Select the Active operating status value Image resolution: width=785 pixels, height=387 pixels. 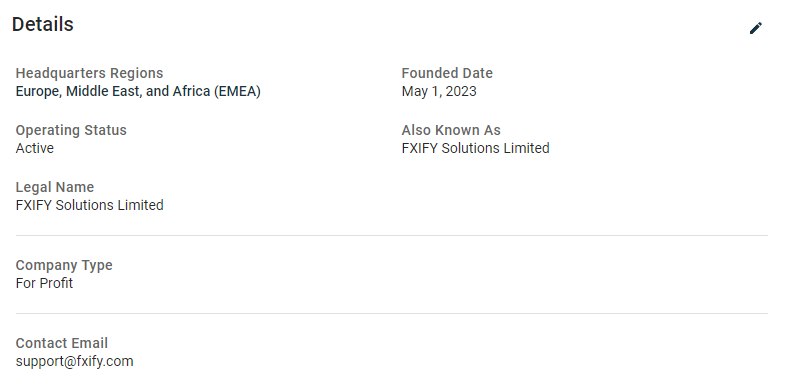35,148
